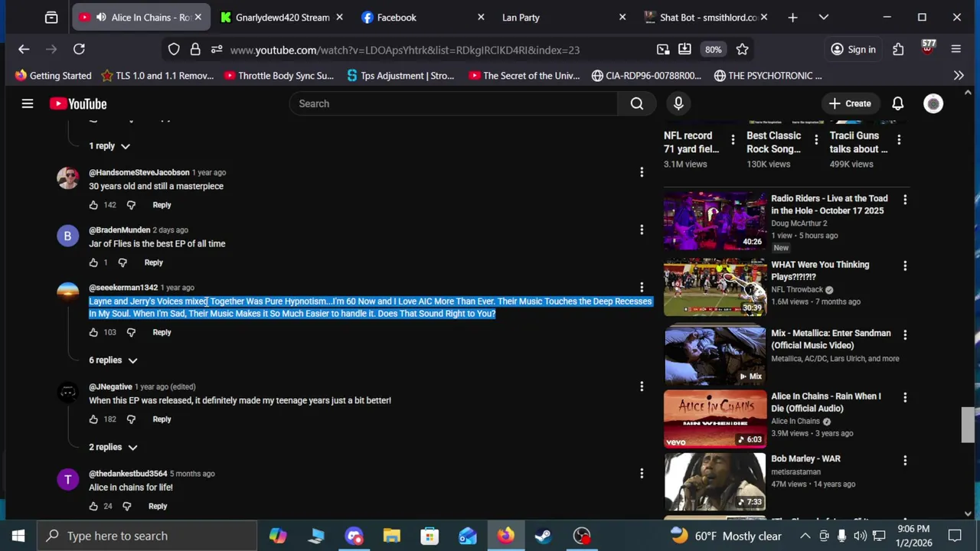Search with your voice microphone icon
This screenshot has width=980, height=551.
coord(678,103)
